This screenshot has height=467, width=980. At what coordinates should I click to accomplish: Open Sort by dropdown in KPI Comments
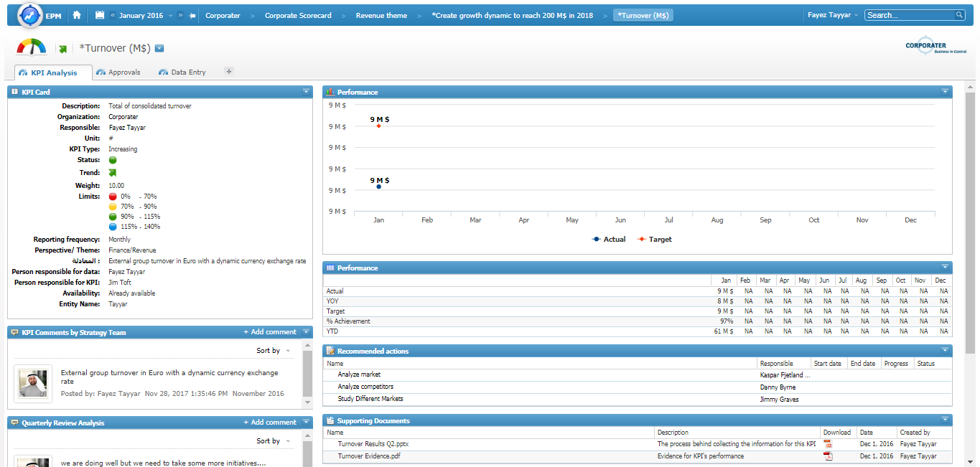point(274,351)
